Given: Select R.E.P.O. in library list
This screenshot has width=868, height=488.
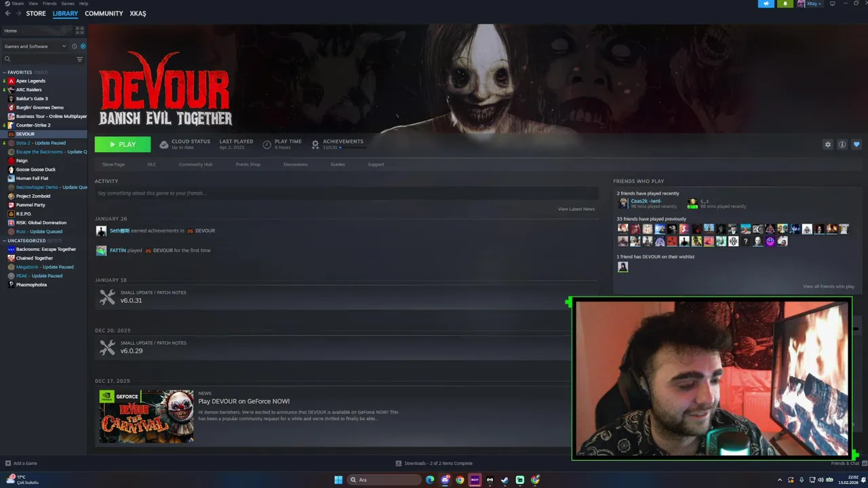Looking at the screenshot, I should pyautogui.click(x=24, y=213).
